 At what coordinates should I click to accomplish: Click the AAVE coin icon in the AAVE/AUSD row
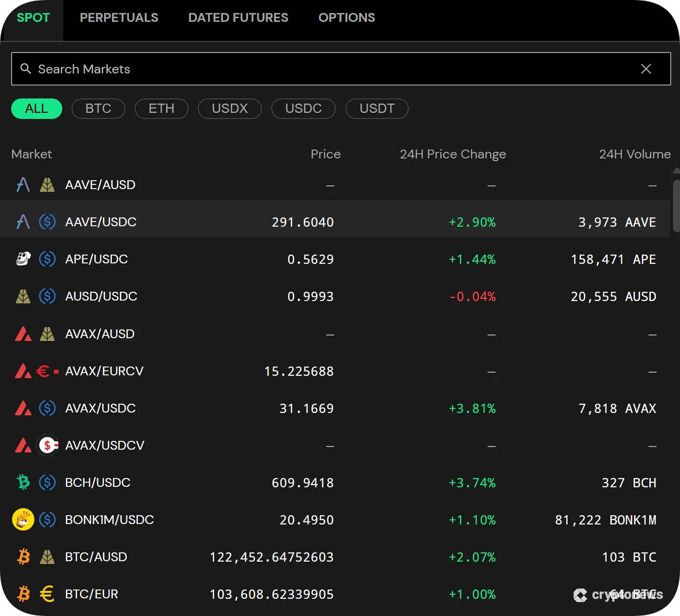tap(23, 185)
